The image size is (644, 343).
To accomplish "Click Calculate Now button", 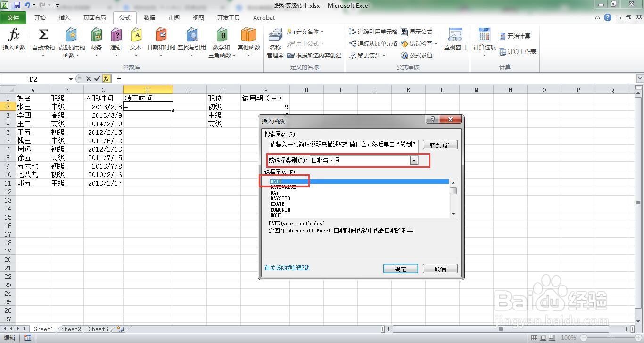I will pyautogui.click(x=515, y=36).
